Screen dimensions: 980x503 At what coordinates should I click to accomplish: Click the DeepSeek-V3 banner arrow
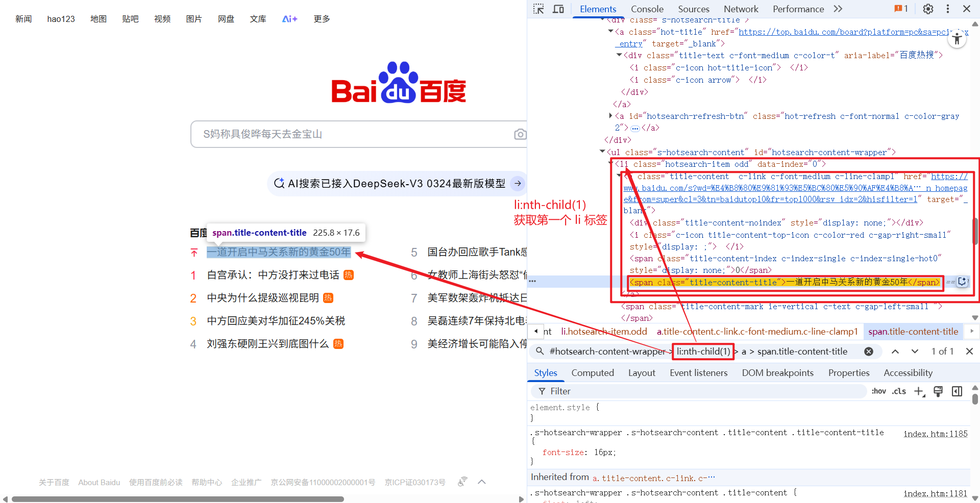point(518,183)
